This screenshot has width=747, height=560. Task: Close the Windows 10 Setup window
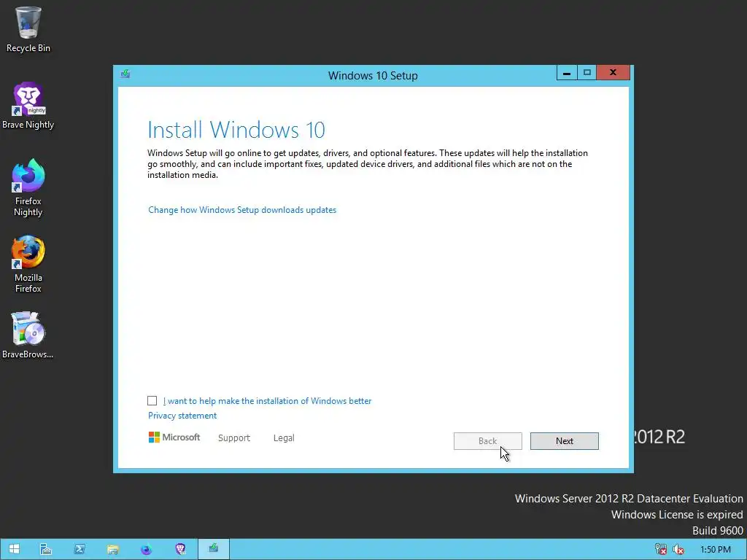613,73
